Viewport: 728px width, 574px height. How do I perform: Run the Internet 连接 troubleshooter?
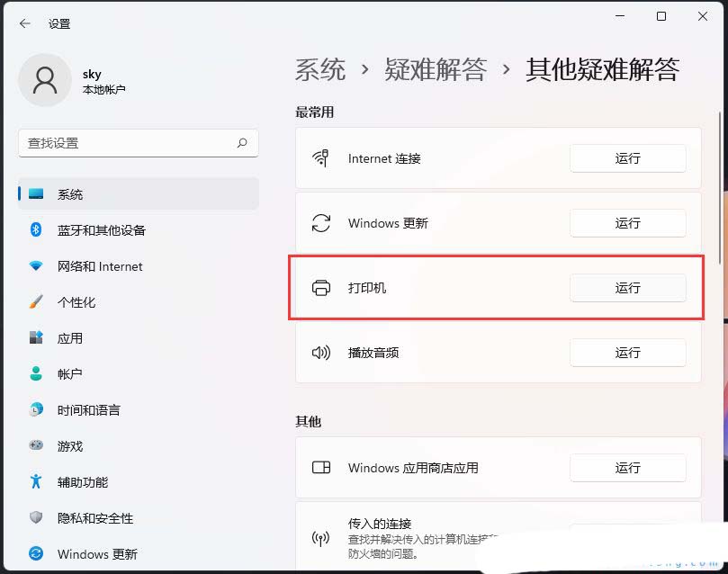click(627, 158)
